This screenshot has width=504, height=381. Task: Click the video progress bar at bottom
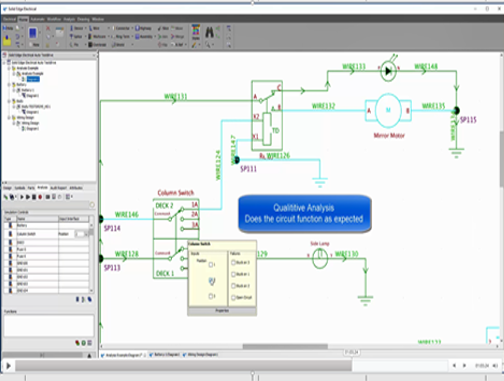click(231, 366)
